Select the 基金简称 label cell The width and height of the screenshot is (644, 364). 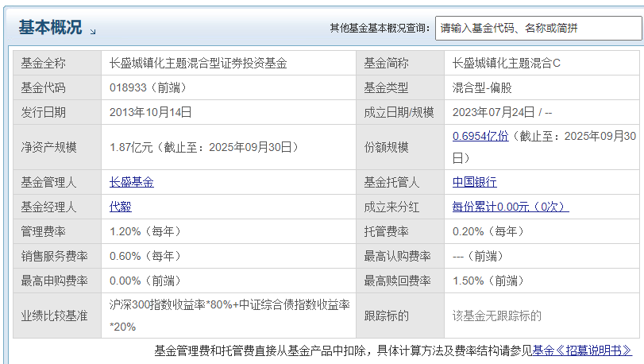click(400, 63)
